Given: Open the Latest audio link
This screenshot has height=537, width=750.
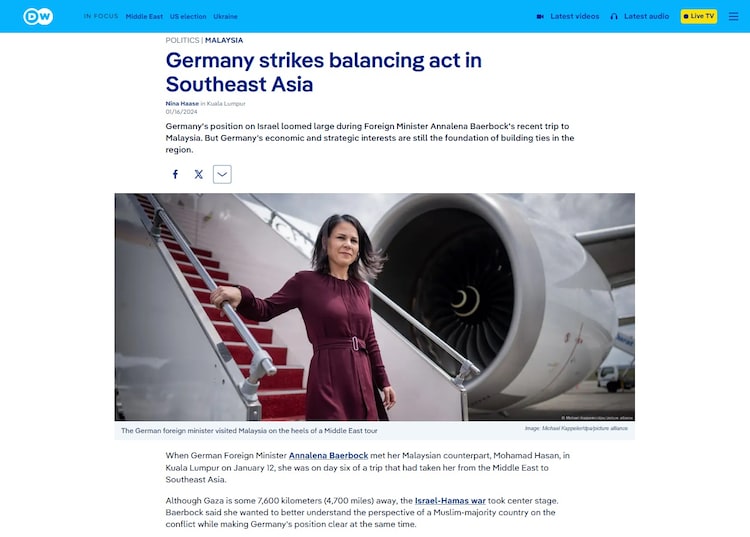Looking at the screenshot, I should click(x=646, y=16).
